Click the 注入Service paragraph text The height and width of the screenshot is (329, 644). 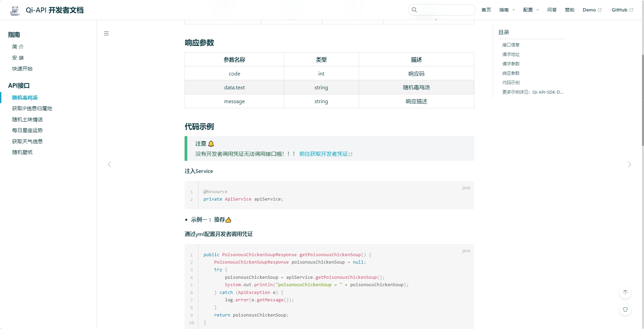(199, 171)
